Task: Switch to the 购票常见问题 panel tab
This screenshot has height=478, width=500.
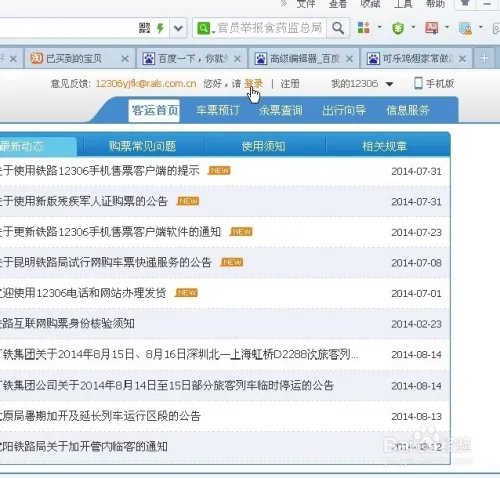Action: coord(142,146)
